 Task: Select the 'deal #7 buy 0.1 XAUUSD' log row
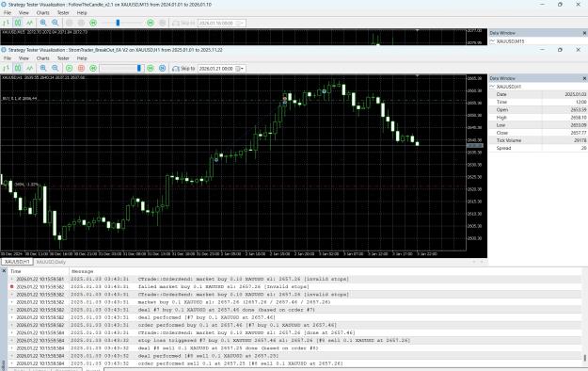click(x=294, y=310)
